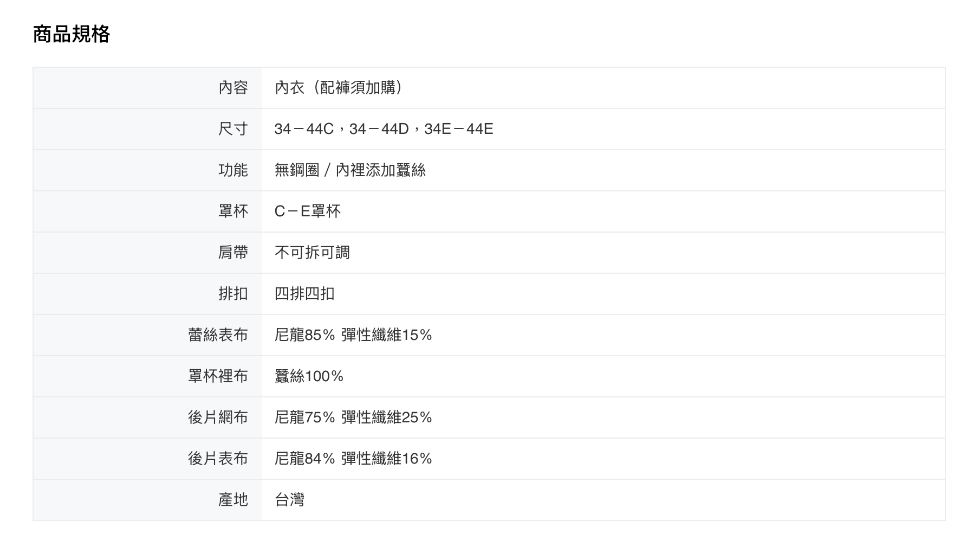Click the 罩杯 row label
This screenshot has height=559, width=980.
point(233,211)
